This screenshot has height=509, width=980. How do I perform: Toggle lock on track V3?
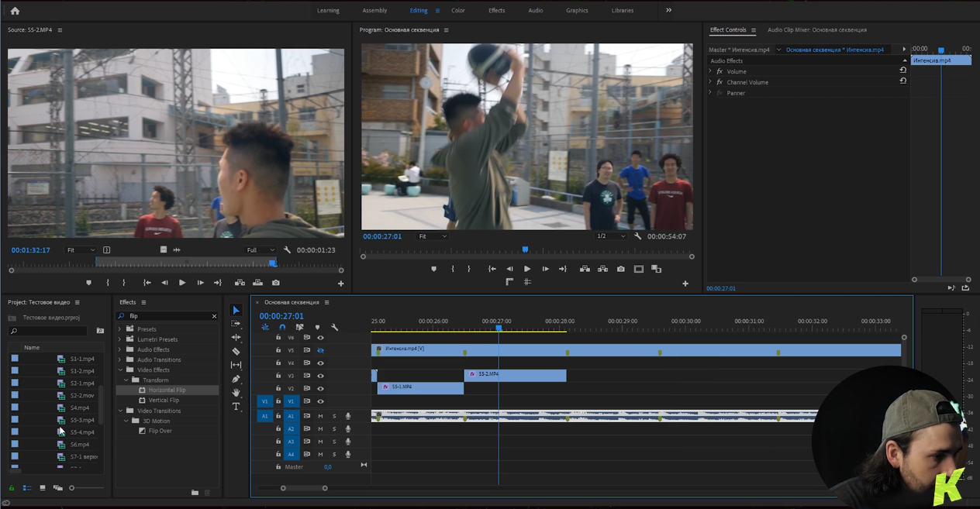278,376
